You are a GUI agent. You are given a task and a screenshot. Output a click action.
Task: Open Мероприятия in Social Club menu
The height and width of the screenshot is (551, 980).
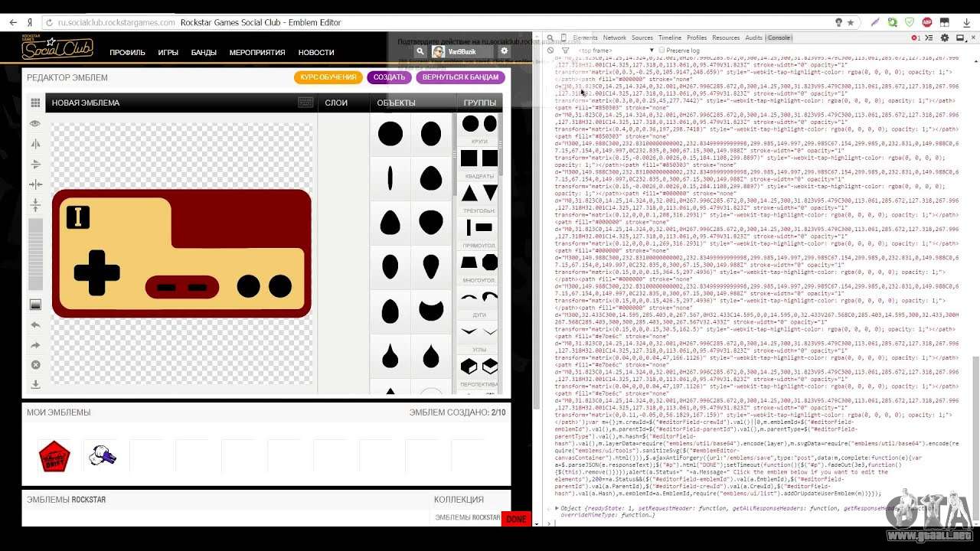257,53
